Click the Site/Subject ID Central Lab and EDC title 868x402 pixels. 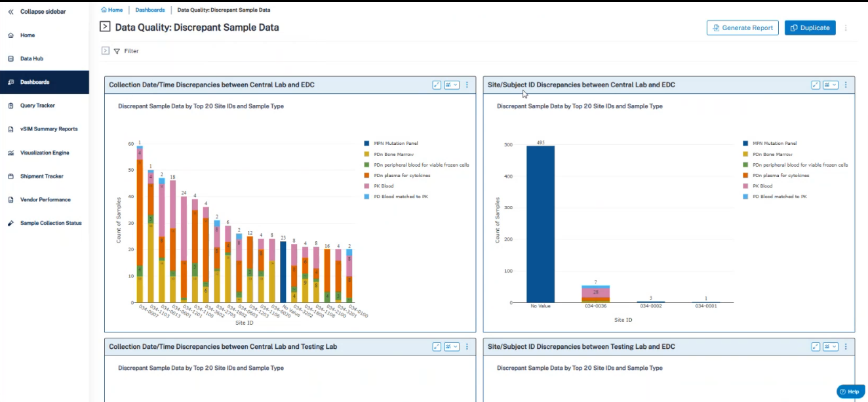pos(582,85)
